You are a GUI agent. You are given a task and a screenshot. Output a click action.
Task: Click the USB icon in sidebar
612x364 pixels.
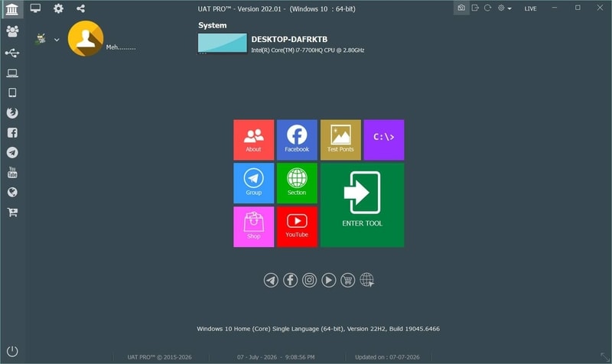12,53
